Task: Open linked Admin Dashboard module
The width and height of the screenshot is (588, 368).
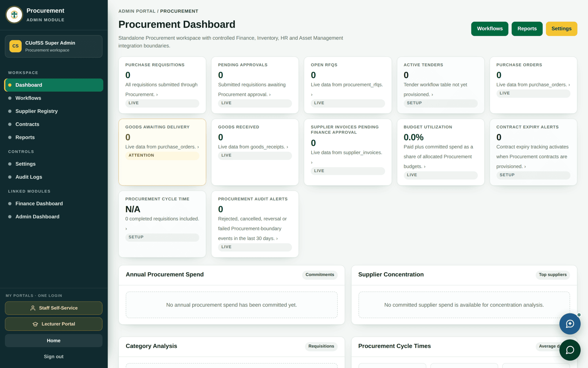Action: coord(54,217)
